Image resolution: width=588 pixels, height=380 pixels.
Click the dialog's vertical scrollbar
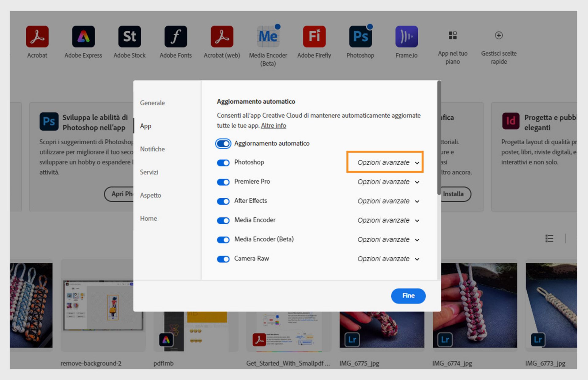click(x=439, y=138)
